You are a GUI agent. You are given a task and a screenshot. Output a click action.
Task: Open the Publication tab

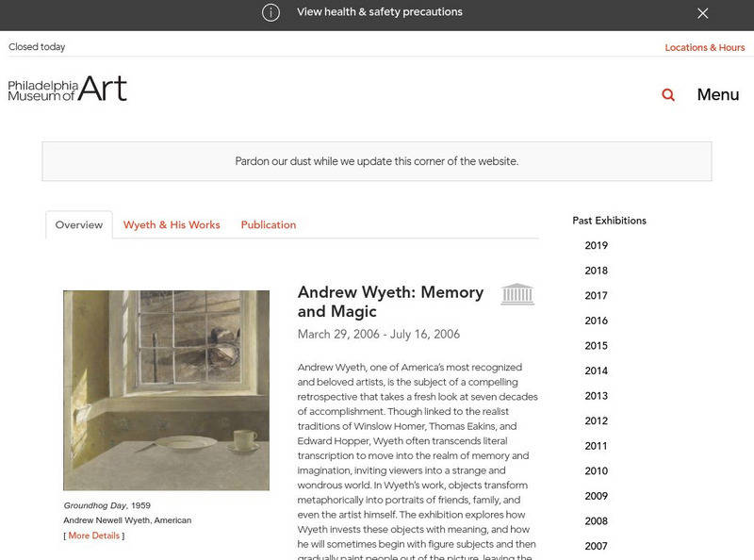pyautogui.click(x=269, y=224)
